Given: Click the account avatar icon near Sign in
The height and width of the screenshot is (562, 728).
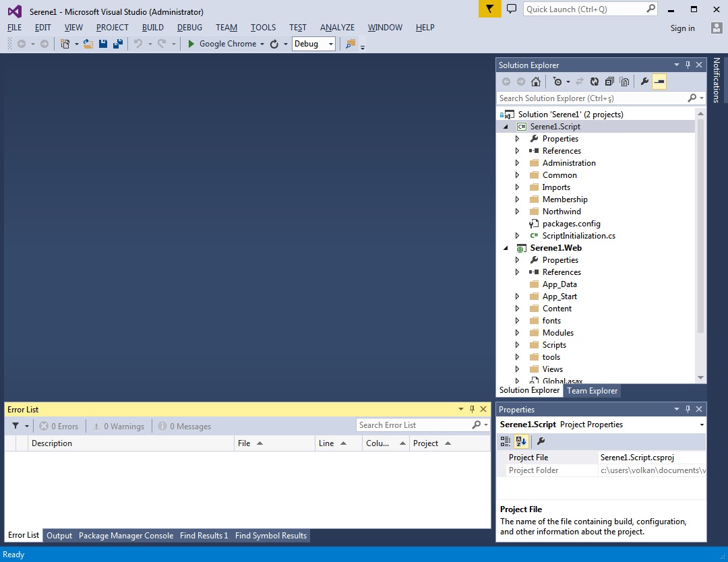Looking at the screenshot, I should tap(717, 28).
